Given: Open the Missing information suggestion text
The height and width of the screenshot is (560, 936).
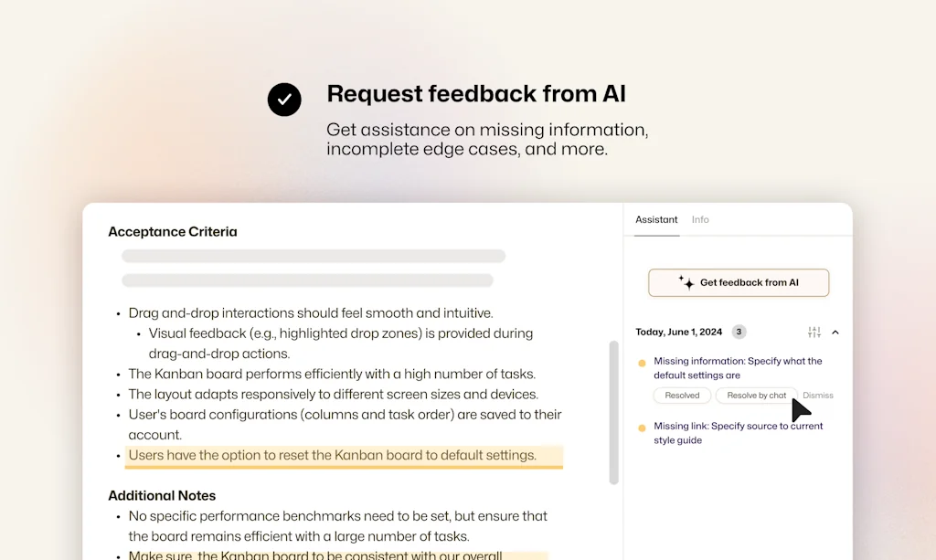Looking at the screenshot, I should (737, 367).
